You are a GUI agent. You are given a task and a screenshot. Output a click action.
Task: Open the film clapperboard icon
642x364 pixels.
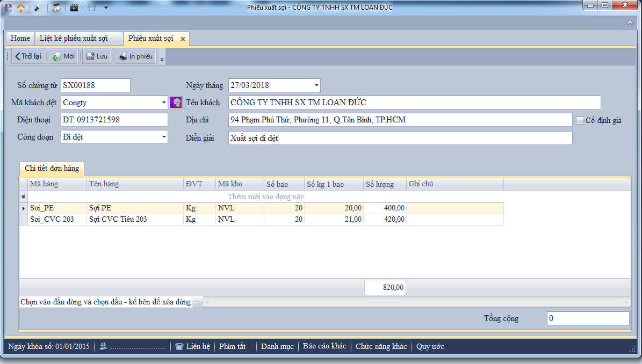pos(74,8)
